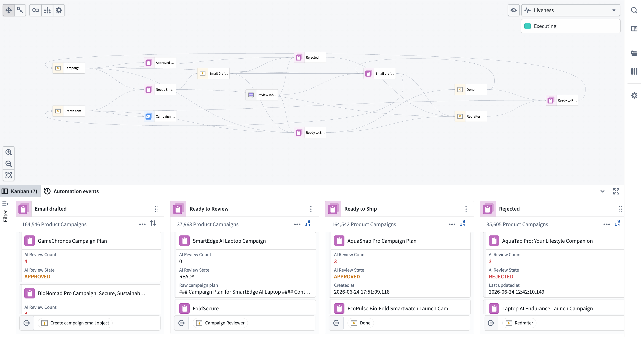The height and width of the screenshot is (337, 644).
Task: Open search in right sidebar
Action: (634, 10)
